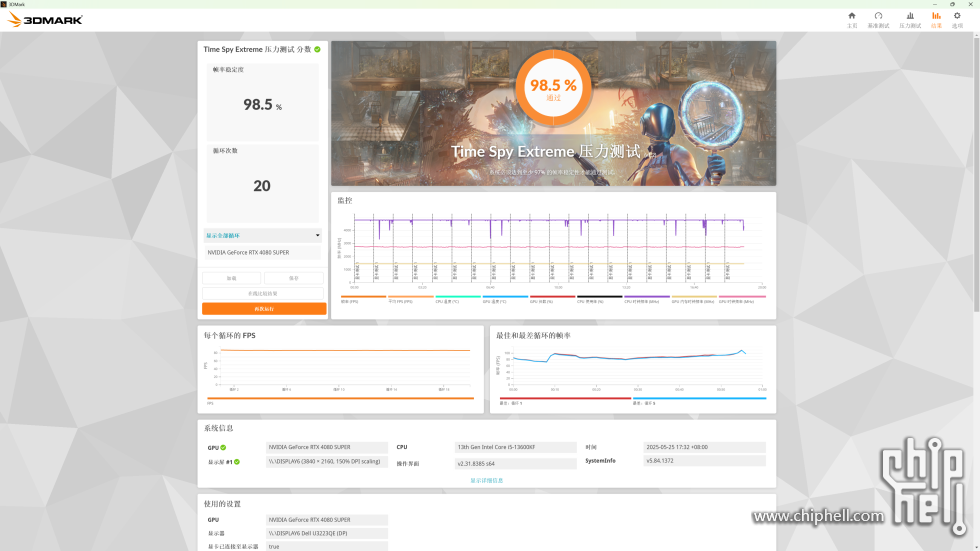This screenshot has width=980, height=551.
Task: Click the monitoring (监控) line chart area
Action: coord(553,250)
